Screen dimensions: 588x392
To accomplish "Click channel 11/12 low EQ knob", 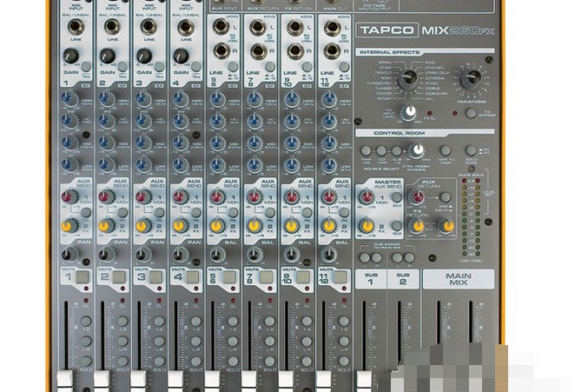I will (329, 164).
